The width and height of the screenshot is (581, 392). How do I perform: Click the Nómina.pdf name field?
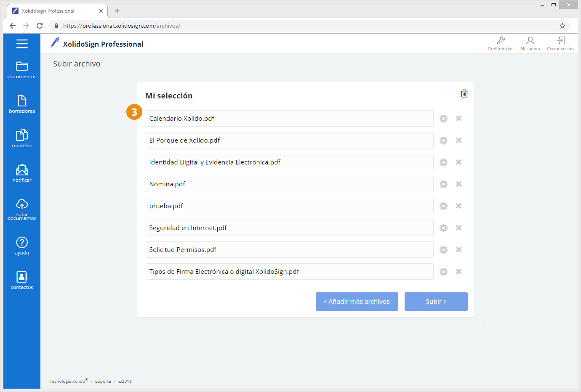[290, 184]
